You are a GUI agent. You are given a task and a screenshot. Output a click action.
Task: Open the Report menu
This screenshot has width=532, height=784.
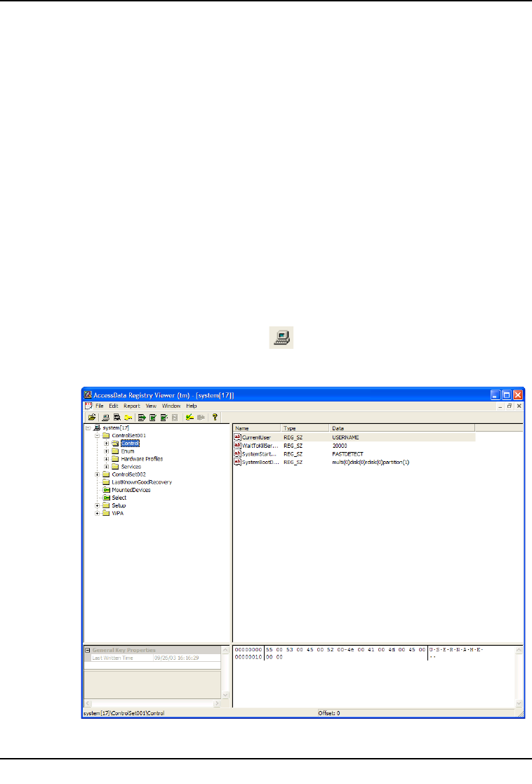132,406
